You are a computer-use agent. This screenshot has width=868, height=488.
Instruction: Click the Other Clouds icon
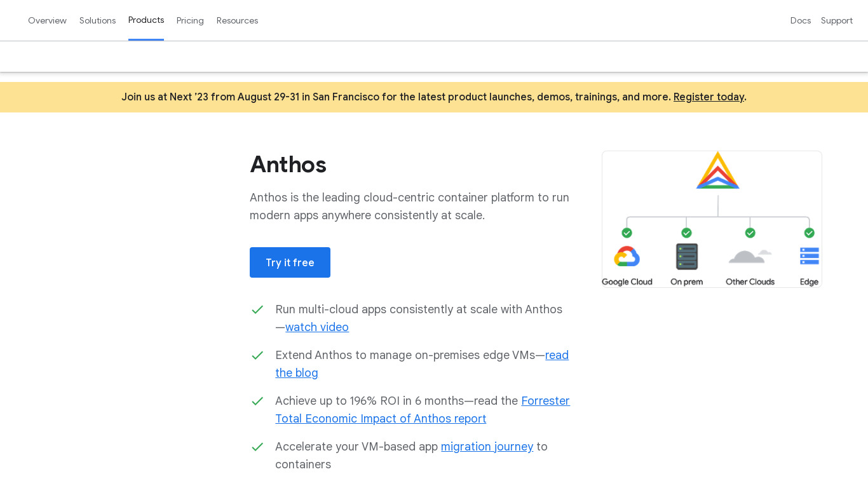(x=750, y=256)
